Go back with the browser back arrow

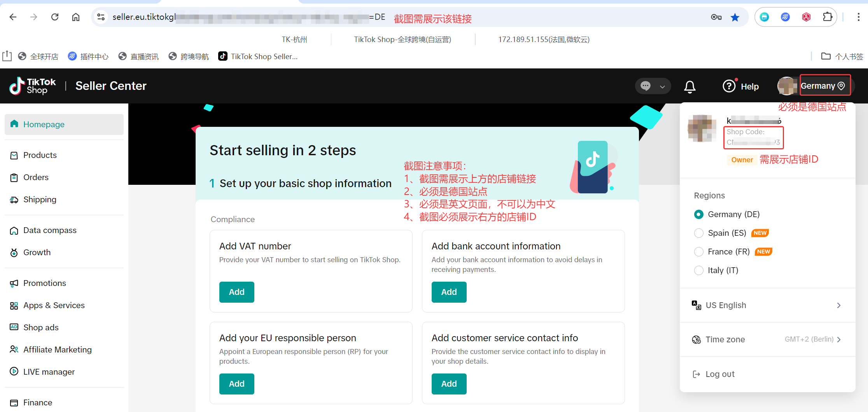pos(13,17)
